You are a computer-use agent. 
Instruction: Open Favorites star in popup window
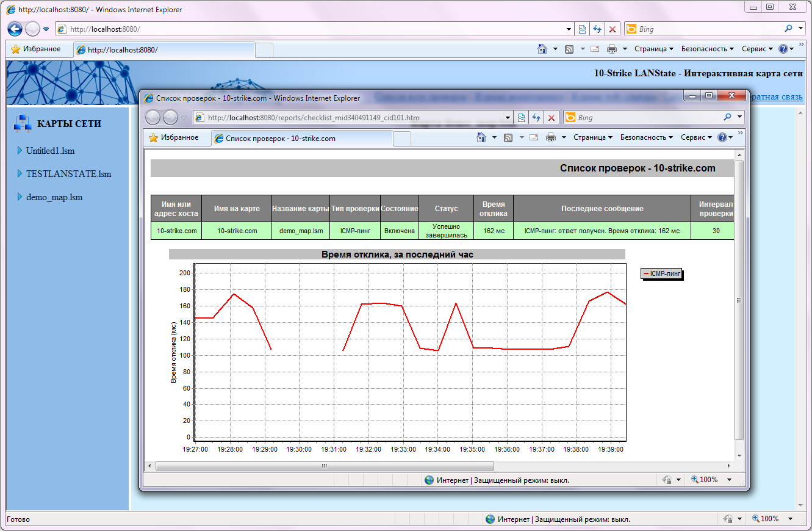pos(154,137)
